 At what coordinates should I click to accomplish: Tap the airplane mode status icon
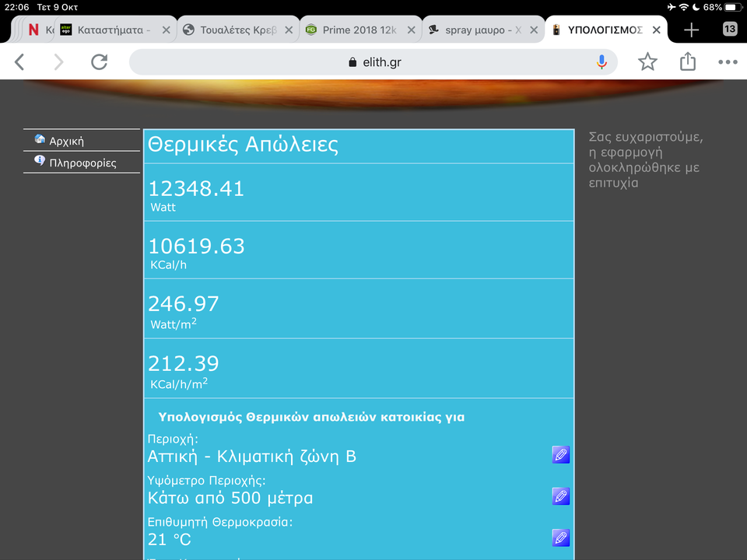(672, 7)
